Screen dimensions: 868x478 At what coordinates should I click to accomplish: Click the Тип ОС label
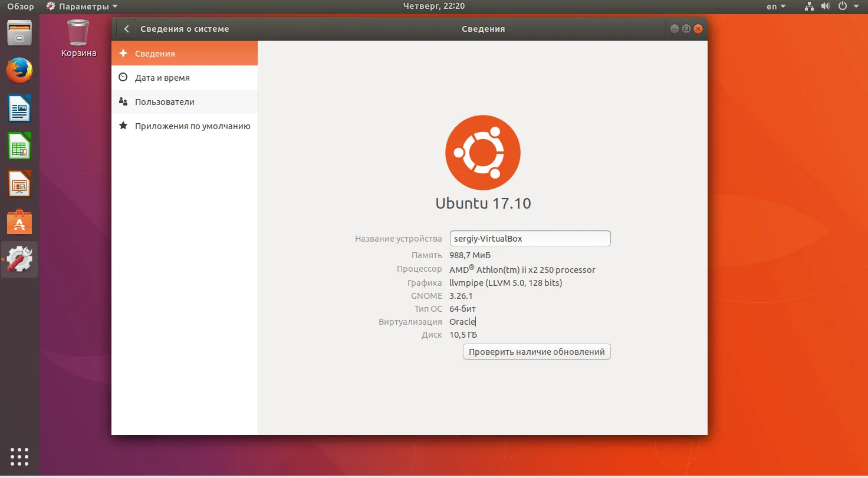pyautogui.click(x=428, y=309)
